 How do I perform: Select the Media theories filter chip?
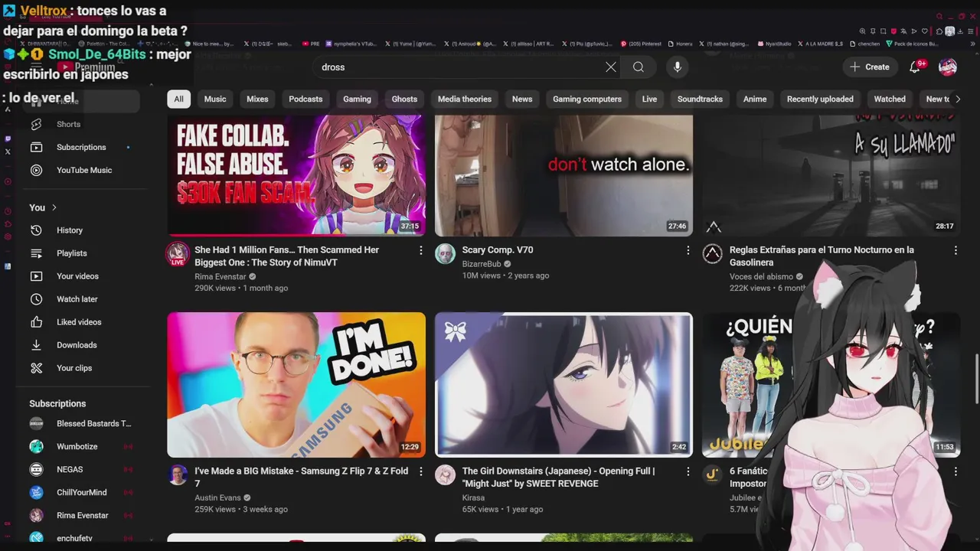coord(465,99)
